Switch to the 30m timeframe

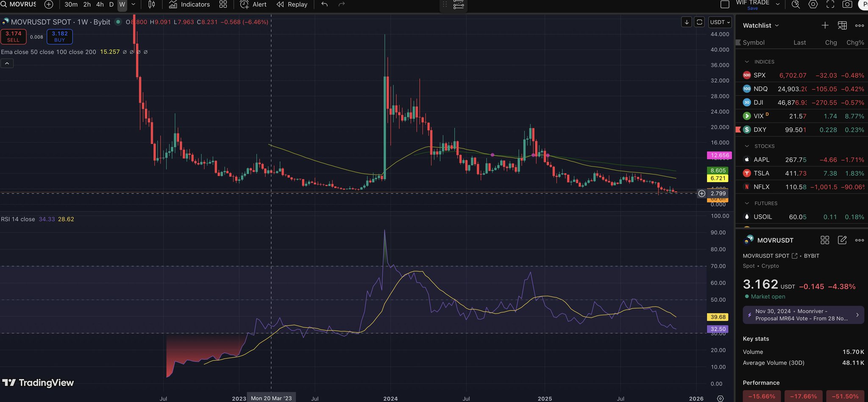coord(71,5)
